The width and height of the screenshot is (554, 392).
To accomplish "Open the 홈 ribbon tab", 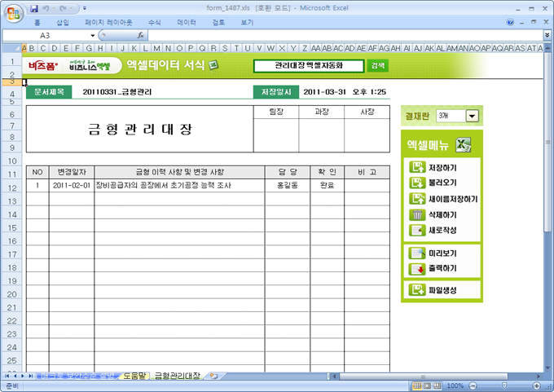I will [x=37, y=23].
